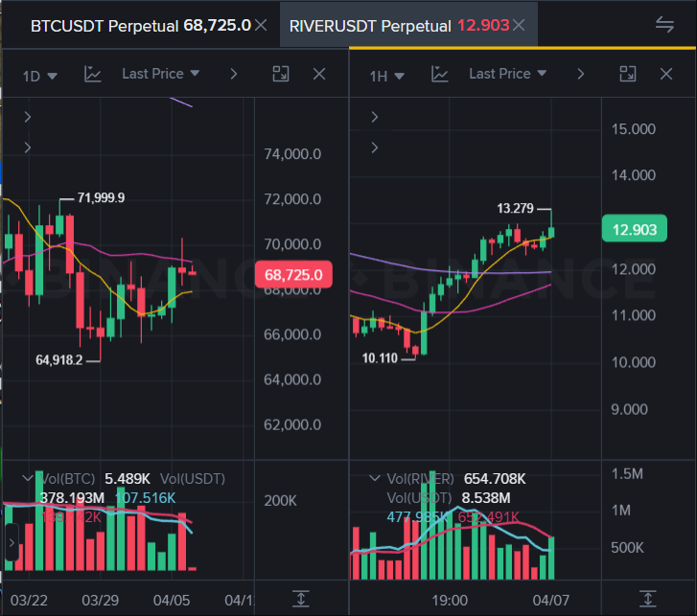The image size is (697, 616).
Task: Collapse the Vol(BTC) indicator legend
Action: 28,478
